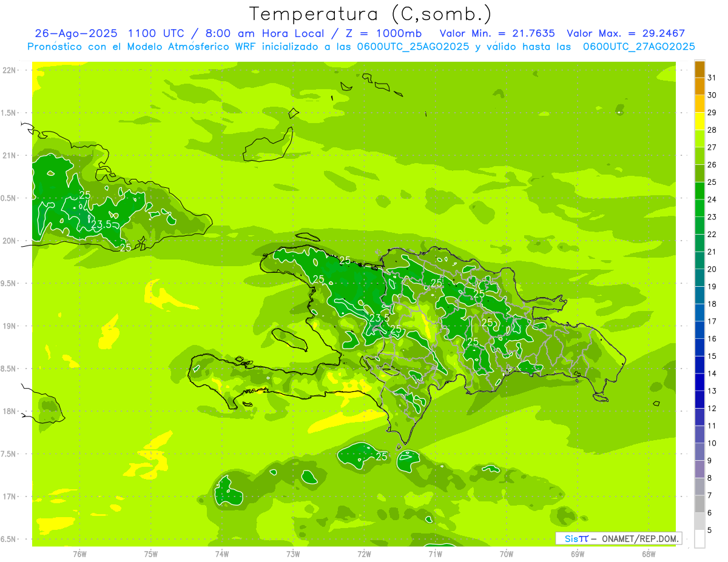The height and width of the screenshot is (562, 728).
Task: Click the "20N" latitude axis label
Action: pos(9,241)
